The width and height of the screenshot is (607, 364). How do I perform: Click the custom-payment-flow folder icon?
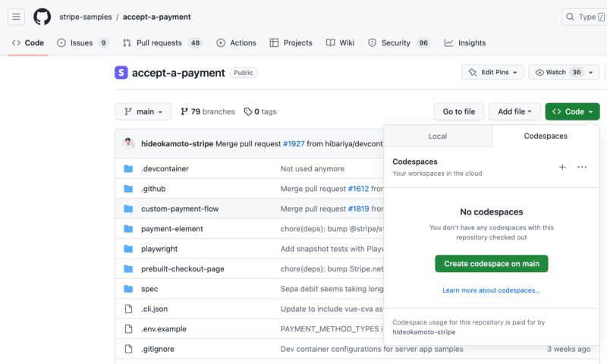click(128, 209)
